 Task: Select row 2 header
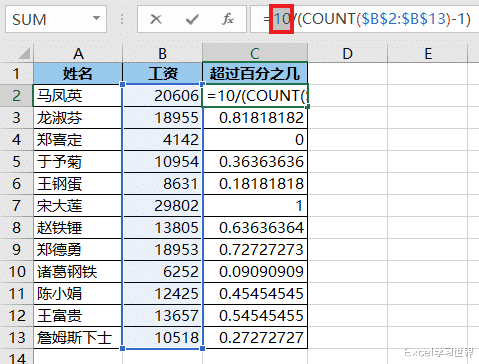16,96
